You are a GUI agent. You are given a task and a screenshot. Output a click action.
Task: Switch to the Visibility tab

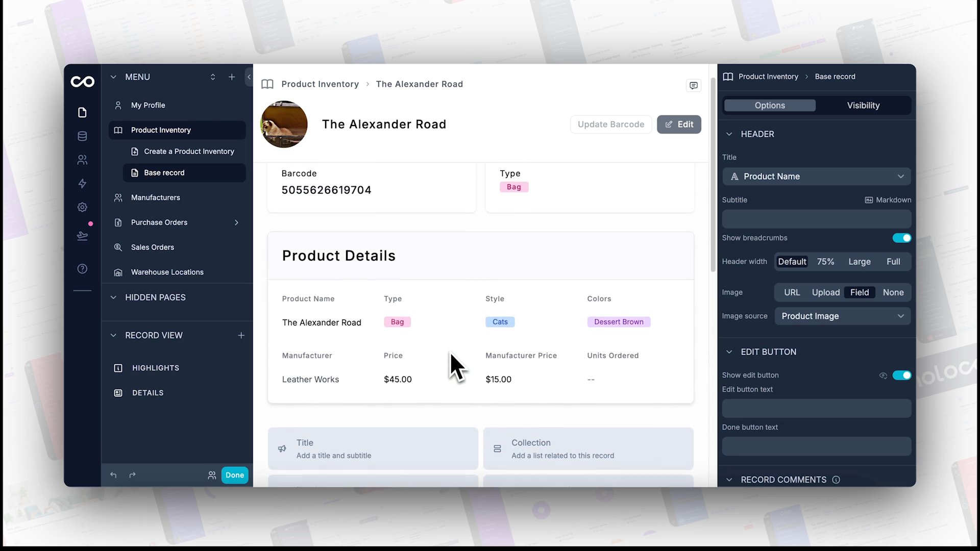pos(863,106)
